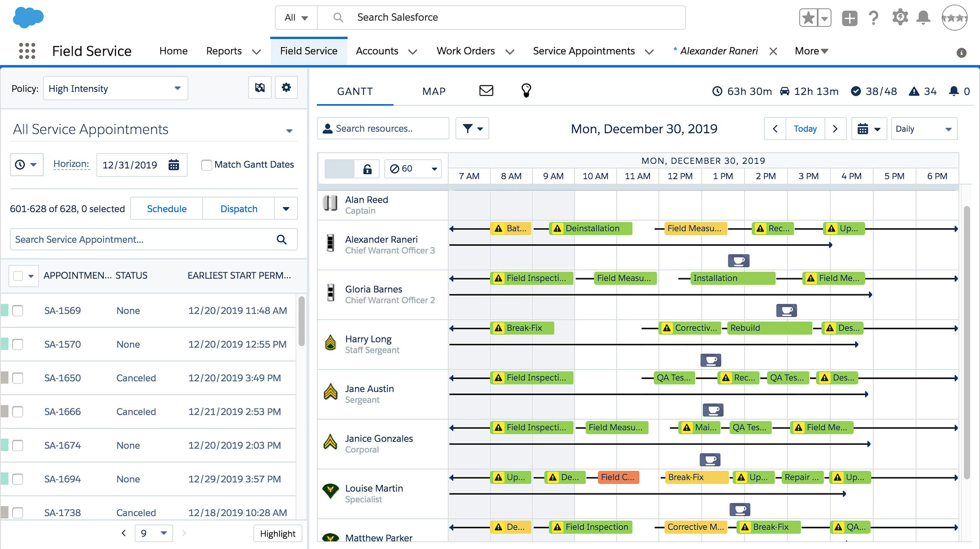Open the Accounts tab
Viewport: 980px width, 549px height.
(377, 51)
